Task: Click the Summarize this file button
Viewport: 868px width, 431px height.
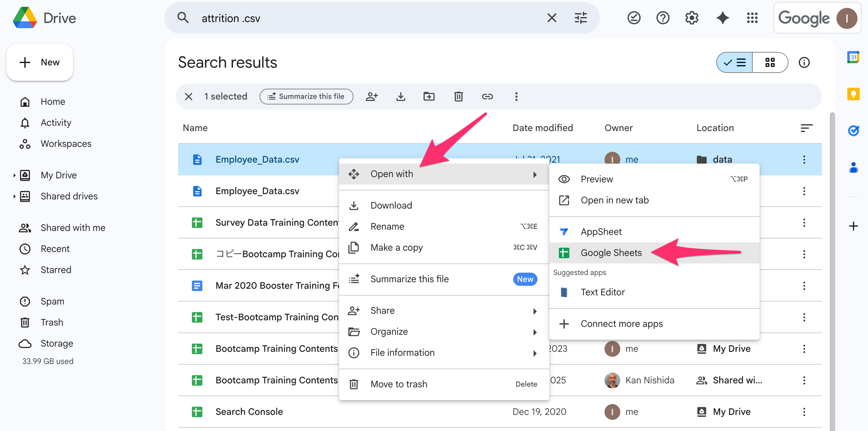Action: [306, 97]
